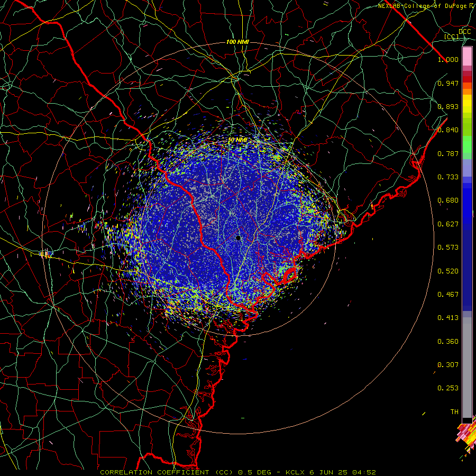
Task: Click the 0.413 scale value
Action: (x=448, y=318)
